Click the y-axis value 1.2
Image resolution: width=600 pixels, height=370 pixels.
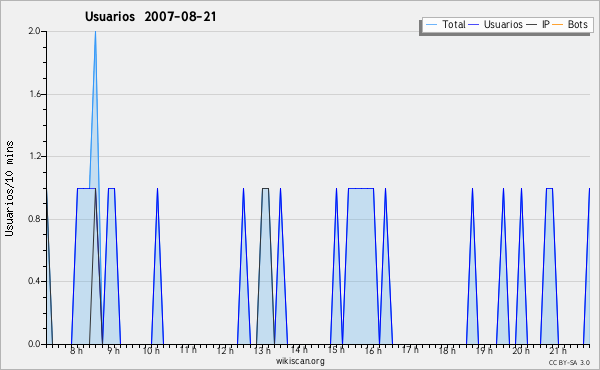[34, 156]
